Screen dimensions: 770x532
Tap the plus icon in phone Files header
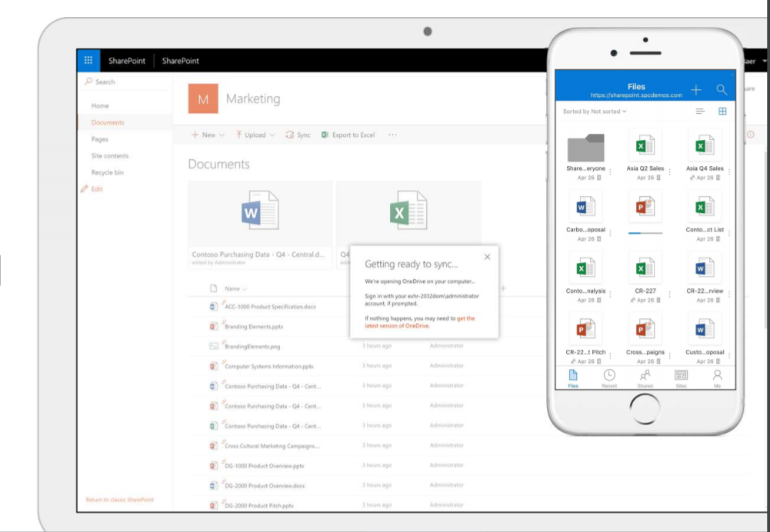click(x=696, y=90)
